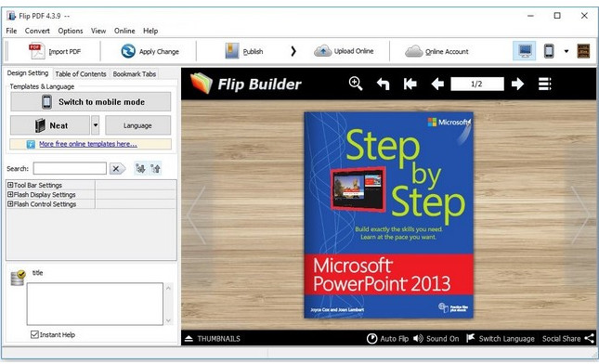Open the File menu
Viewport: 599px width, 364px height.
click(x=11, y=31)
